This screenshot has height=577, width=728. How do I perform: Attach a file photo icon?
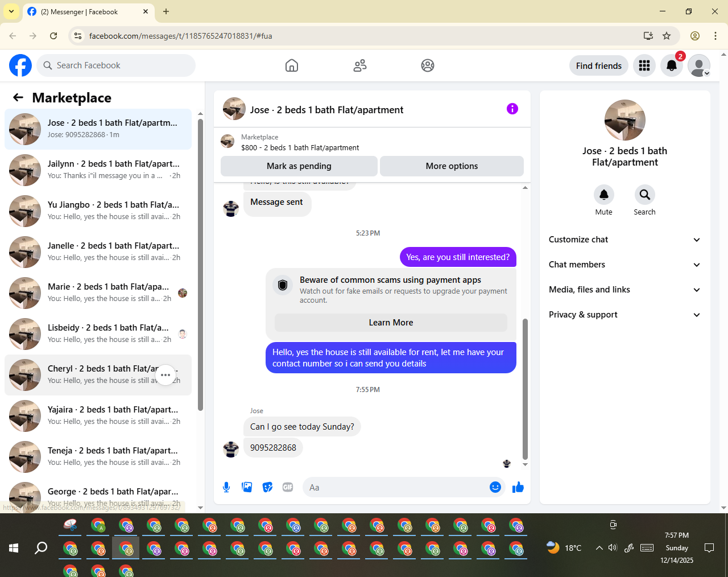247,487
